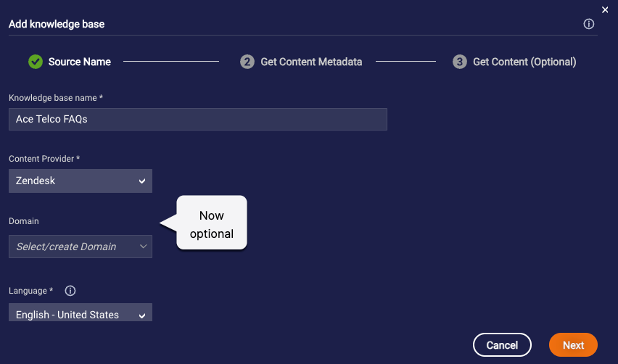Click the Language dropdown chevron arrow
Viewport: 618px width, 364px height.
[142, 315]
